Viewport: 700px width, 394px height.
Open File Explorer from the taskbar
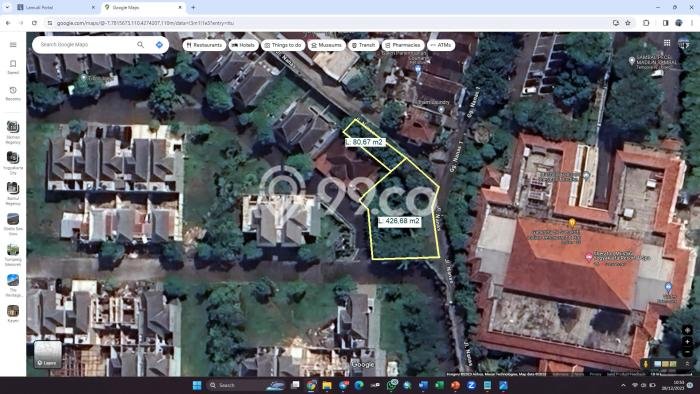327,385
